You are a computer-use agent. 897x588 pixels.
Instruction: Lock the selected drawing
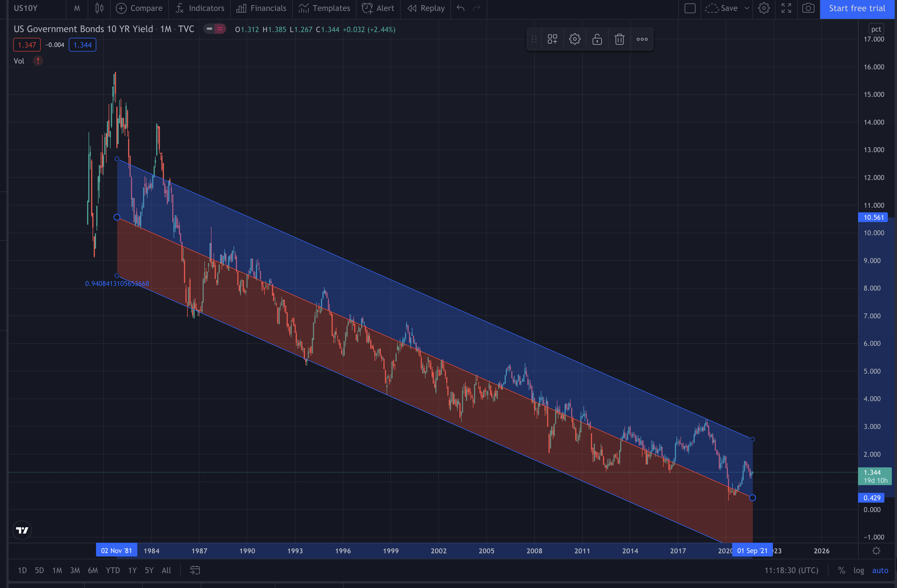[x=597, y=39]
